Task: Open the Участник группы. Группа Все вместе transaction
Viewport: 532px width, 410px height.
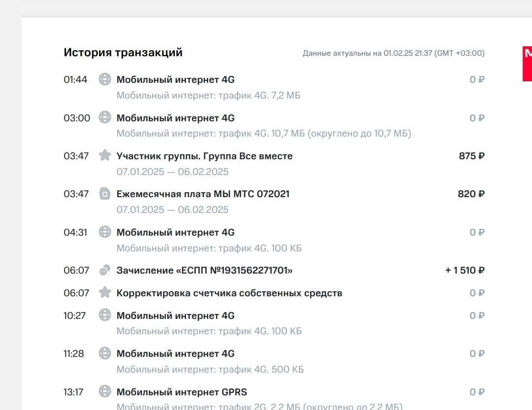Action: pyautogui.click(x=204, y=156)
